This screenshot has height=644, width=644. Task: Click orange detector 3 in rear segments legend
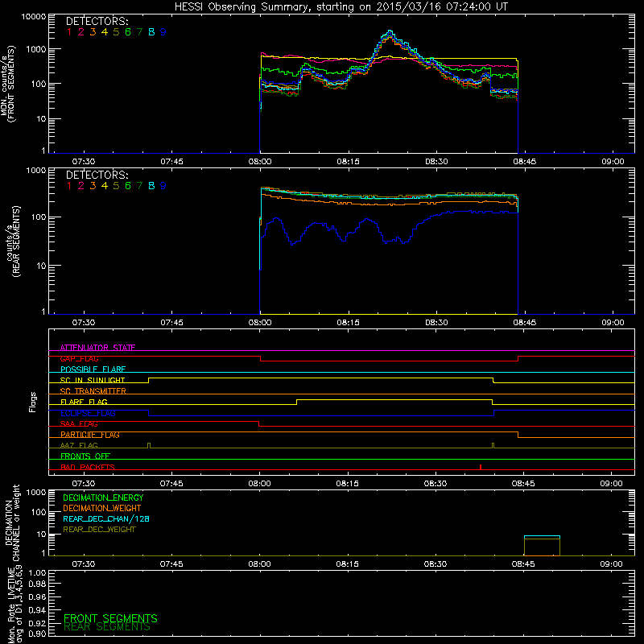coord(93,186)
